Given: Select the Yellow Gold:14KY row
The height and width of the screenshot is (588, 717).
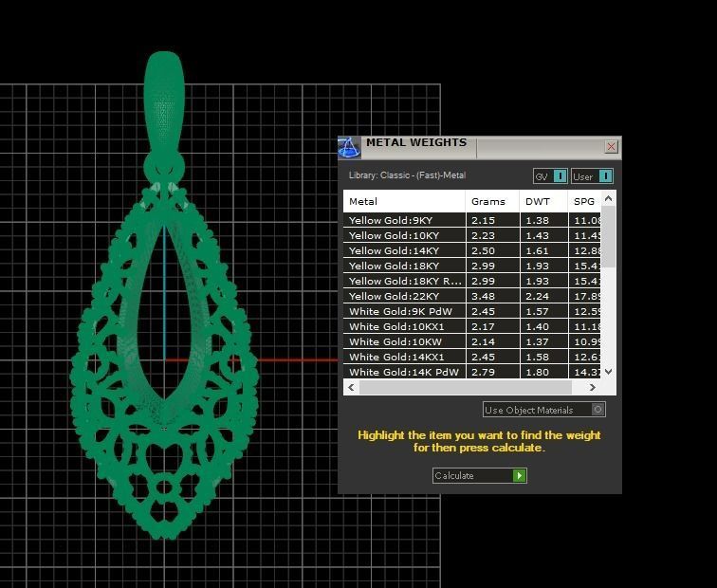Looking at the screenshot, I should (472, 250).
